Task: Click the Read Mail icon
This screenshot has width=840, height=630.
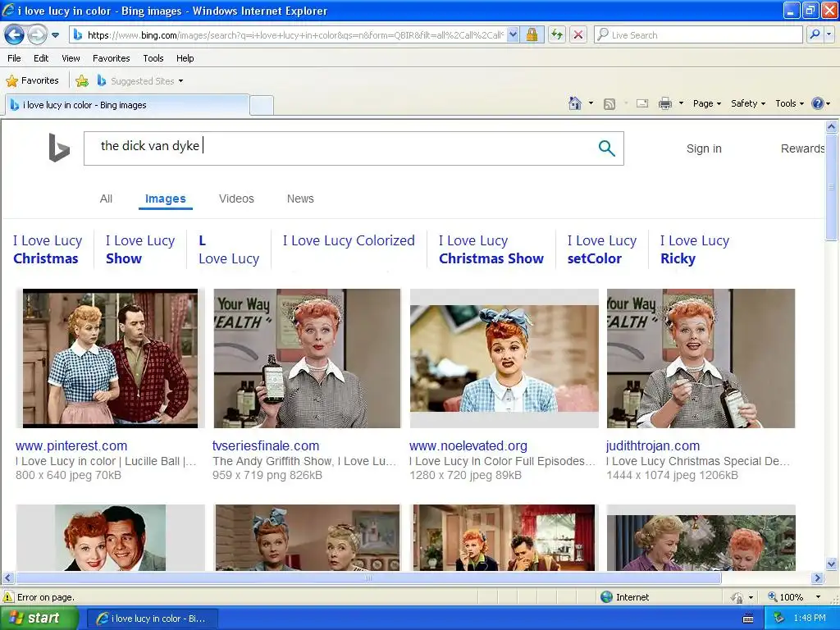Action: (x=641, y=103)
